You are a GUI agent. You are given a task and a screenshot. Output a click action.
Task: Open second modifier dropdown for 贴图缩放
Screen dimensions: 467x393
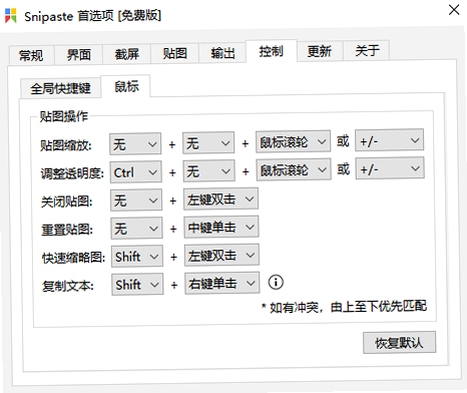point(208,143)
